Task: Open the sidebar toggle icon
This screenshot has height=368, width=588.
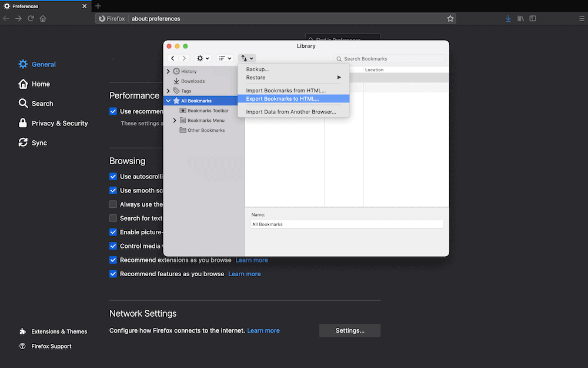Action: pyautogui.click(x=533, y=18)
